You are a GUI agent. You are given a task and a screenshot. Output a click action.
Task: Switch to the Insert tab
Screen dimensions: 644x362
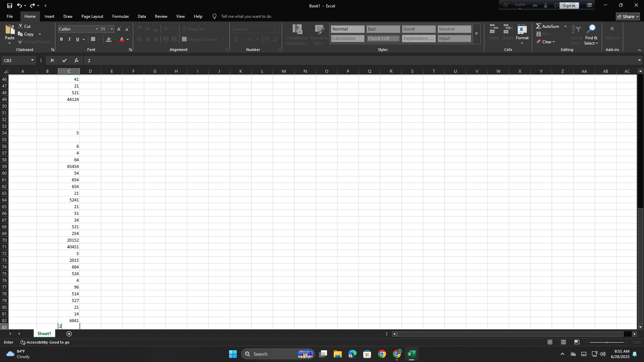49,16
